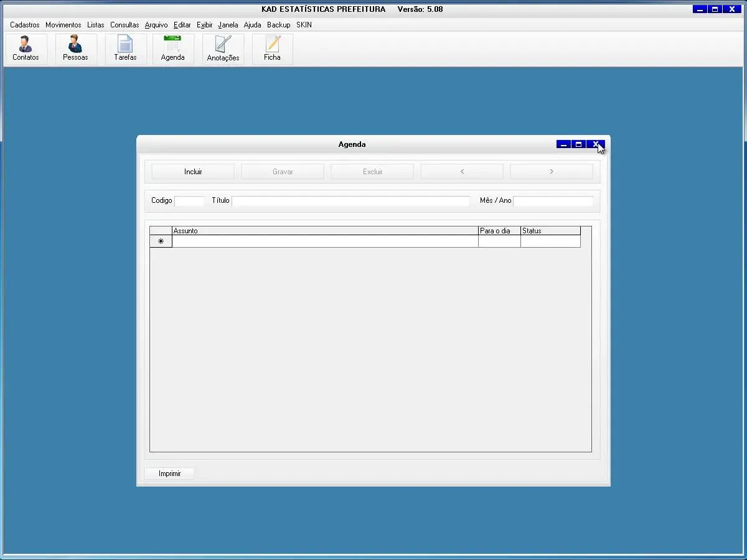Go to previous record with < button
747x560 pixels.
(462, 172)
